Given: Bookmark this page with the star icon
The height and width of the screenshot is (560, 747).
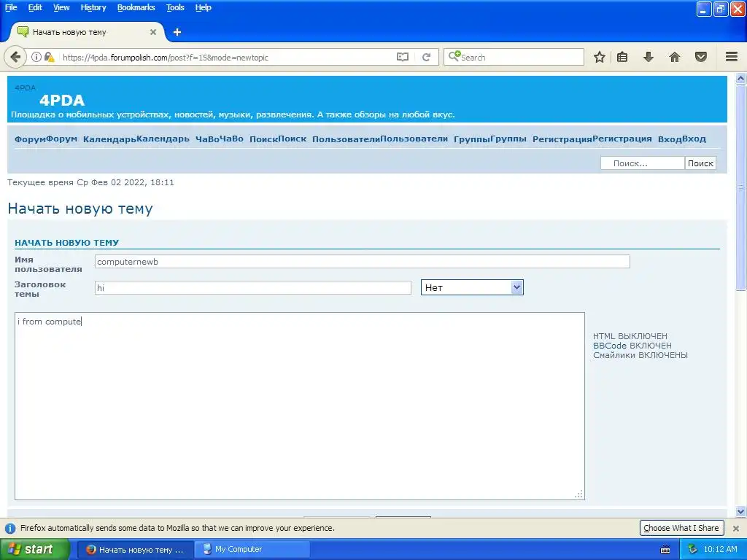Looking at the screenshot, I should click(x=600, y=57).
